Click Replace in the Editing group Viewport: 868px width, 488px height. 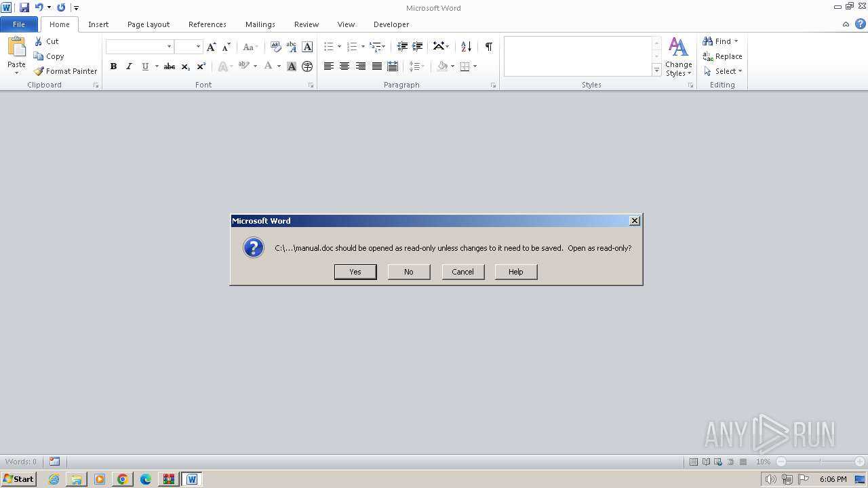722,56
